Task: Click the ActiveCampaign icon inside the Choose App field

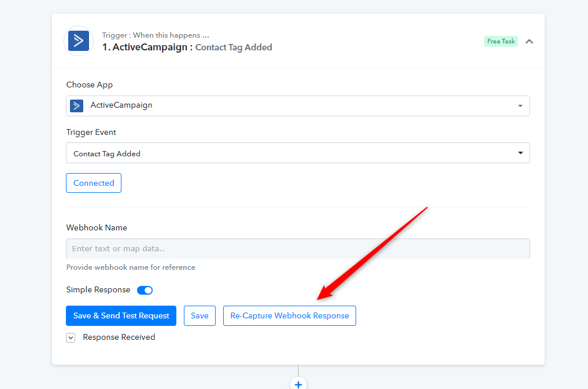Action: click(x=76, y=106)
